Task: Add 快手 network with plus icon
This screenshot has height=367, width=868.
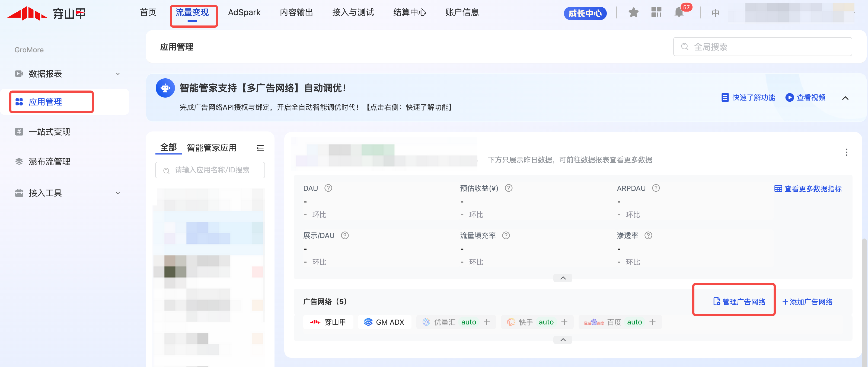Action: pyautogui.click(x=564, y=322)
